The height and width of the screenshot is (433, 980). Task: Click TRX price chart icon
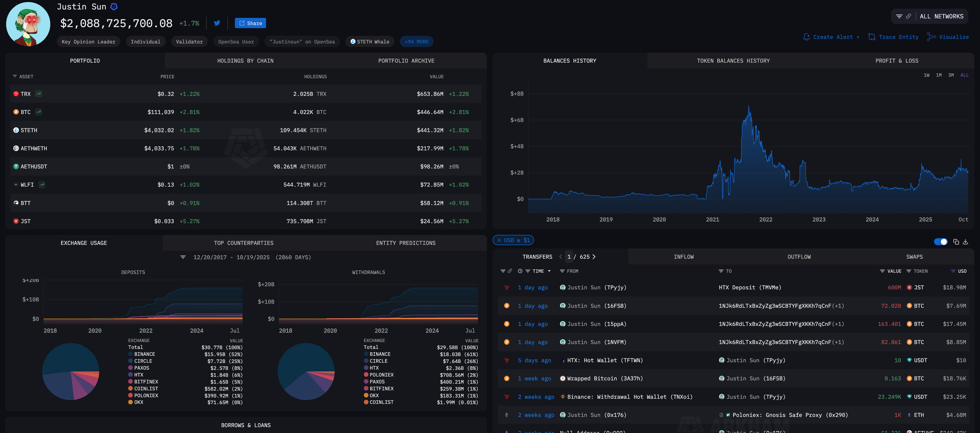[39, 94]
